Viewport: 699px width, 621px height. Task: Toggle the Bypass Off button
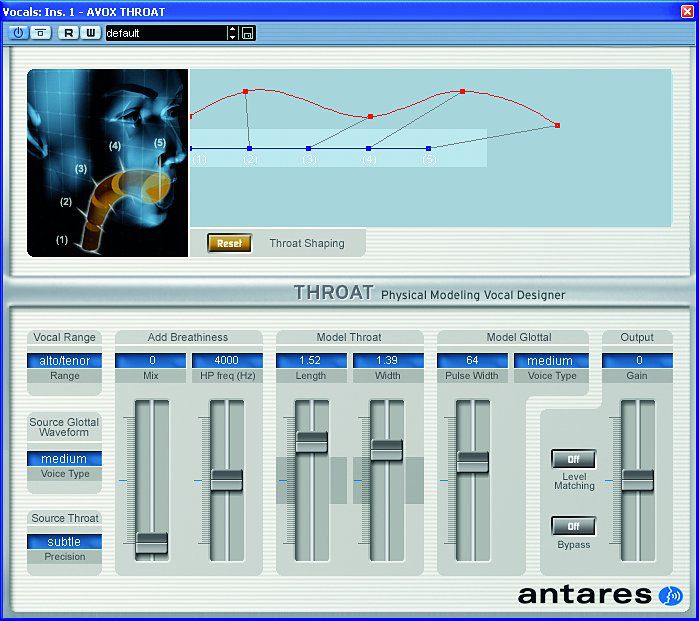click(x=573, y=526)
